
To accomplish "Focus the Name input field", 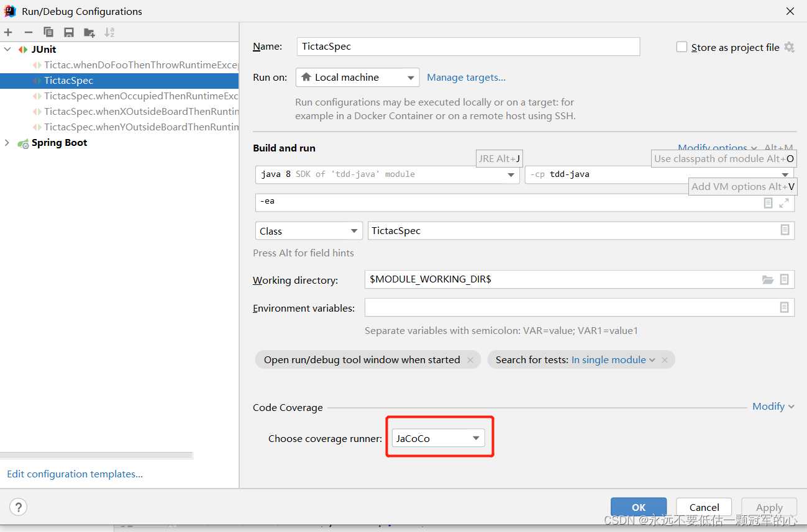I will pyautogui.click(x=468, y=47).
